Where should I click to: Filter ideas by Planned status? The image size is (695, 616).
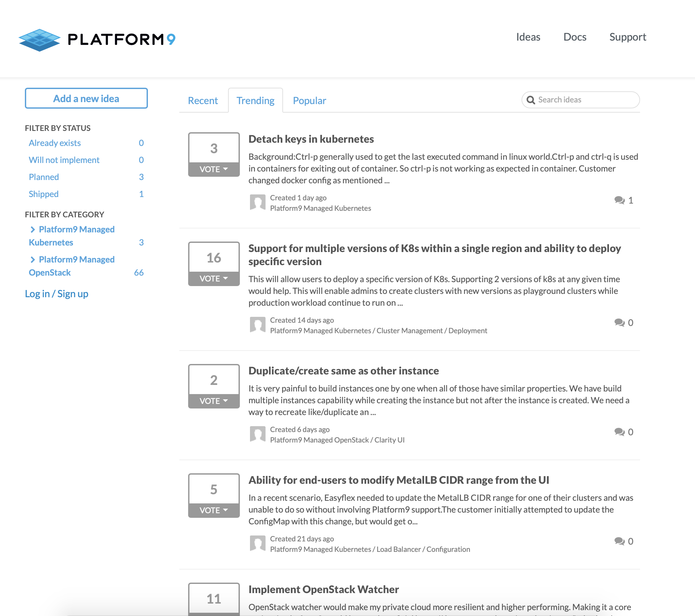pyautogui.click(x=44, y=177)
